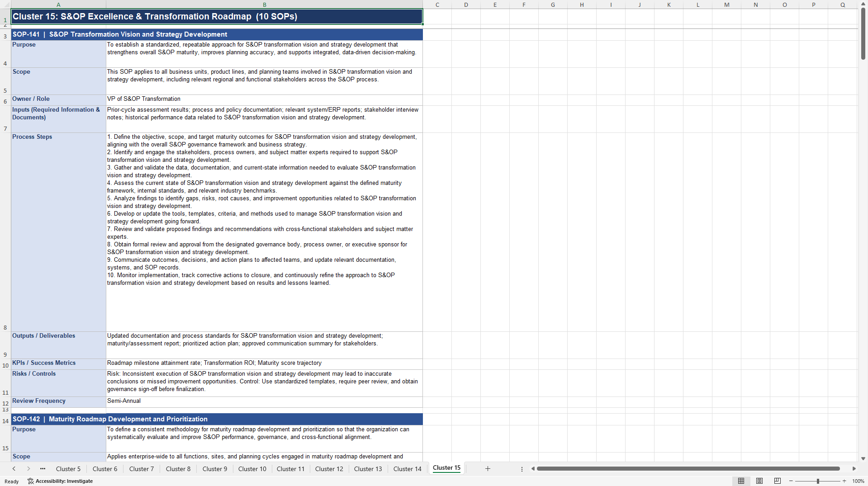
Task: Select the 'Semi-Annual' value cell
Action: pyautogui.click(x=265, y=402)
